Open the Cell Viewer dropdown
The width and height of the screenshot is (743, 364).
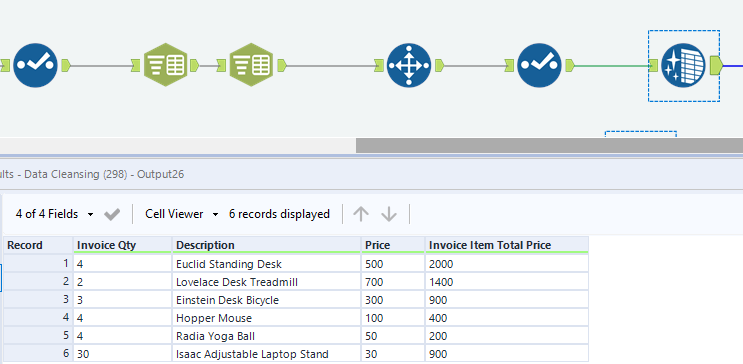[182, 214]
